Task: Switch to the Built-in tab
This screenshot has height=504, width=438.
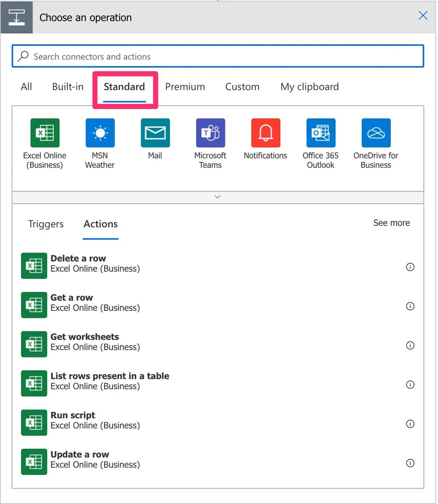Action: (x=68, y=87)
